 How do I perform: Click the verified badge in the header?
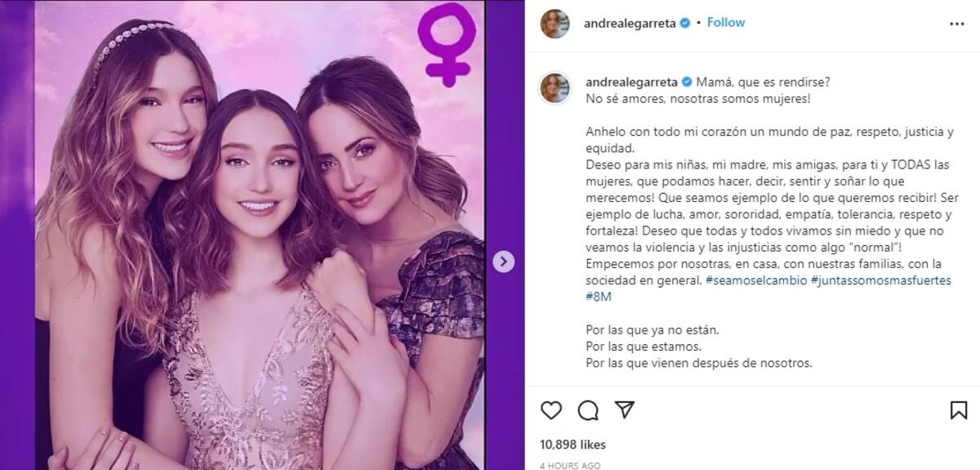point(687,24)
